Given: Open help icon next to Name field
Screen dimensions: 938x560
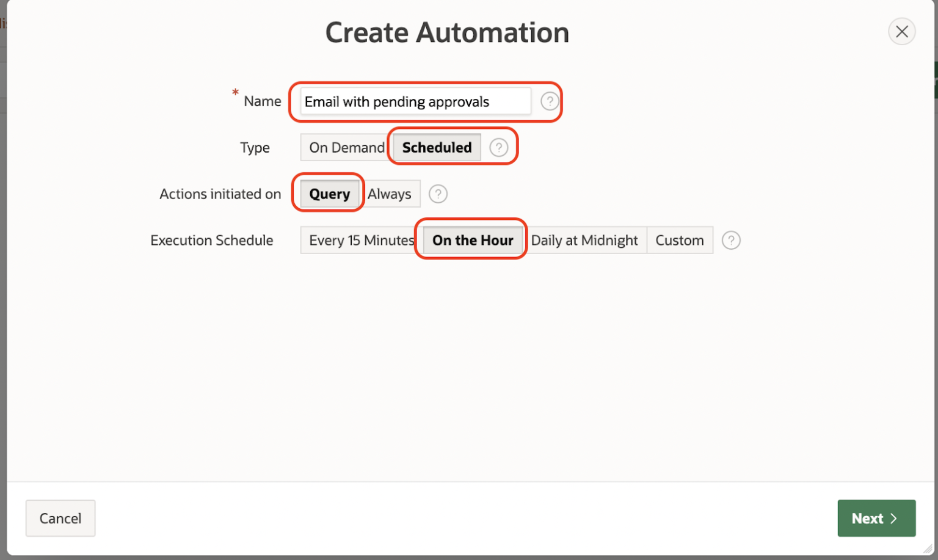Looking at the screenshot, I should pos(549,101).
